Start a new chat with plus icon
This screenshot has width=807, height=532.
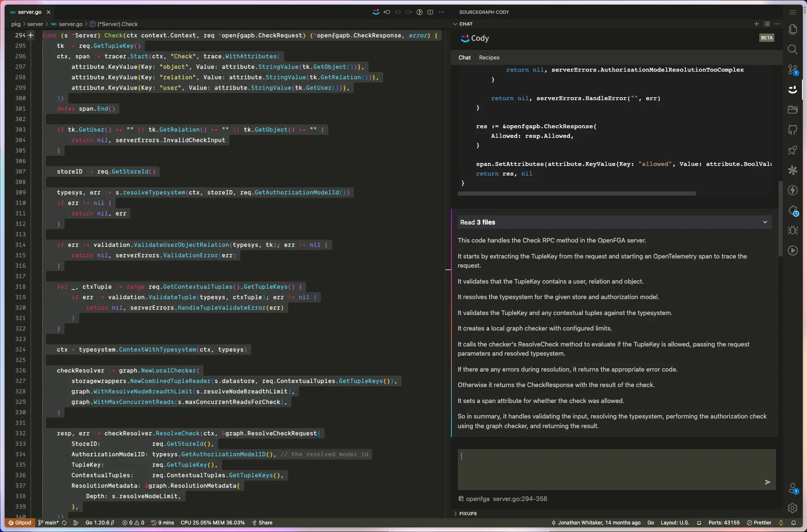756,24
